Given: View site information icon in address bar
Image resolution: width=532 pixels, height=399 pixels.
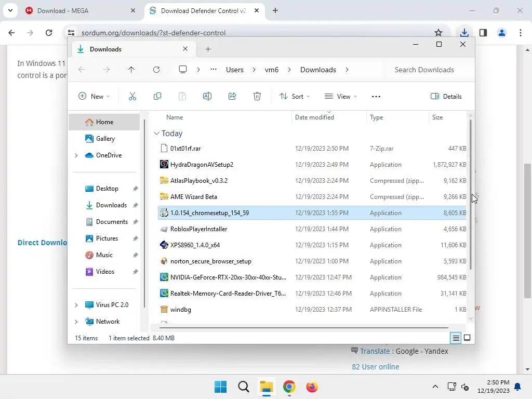Looking at the screenshot, I should [71, 33].
